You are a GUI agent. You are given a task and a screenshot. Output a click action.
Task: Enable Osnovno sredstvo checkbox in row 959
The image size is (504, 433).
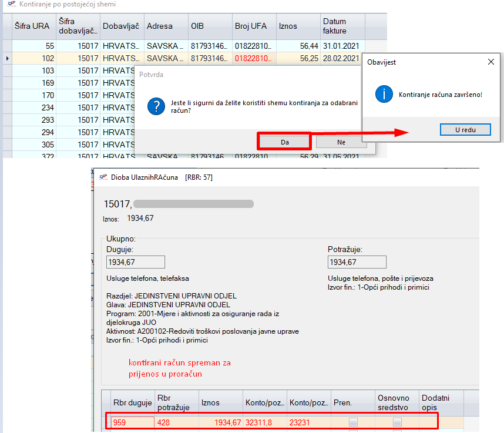tap(397, 422)
